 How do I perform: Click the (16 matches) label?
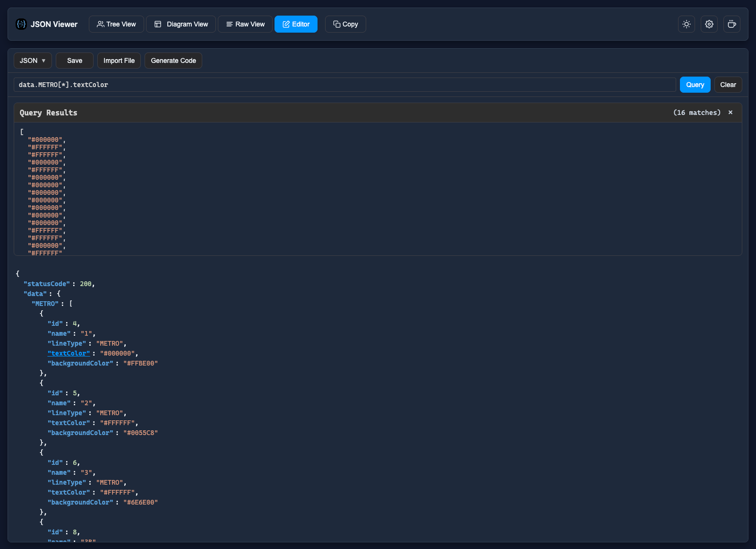point(697,113)
